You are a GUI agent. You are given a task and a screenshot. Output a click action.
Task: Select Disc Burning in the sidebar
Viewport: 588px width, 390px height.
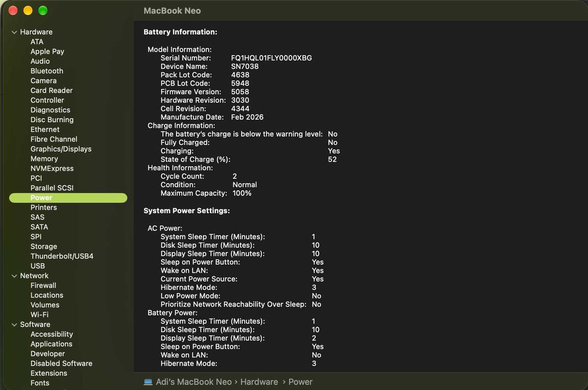(x=52, y=119)
